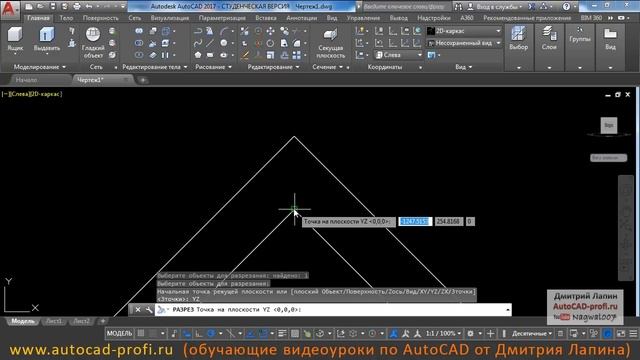The image size is (640, 360).
Task: Toggle polar tracking in status bar
Action: pyautogui.click(x=211, y=333)
